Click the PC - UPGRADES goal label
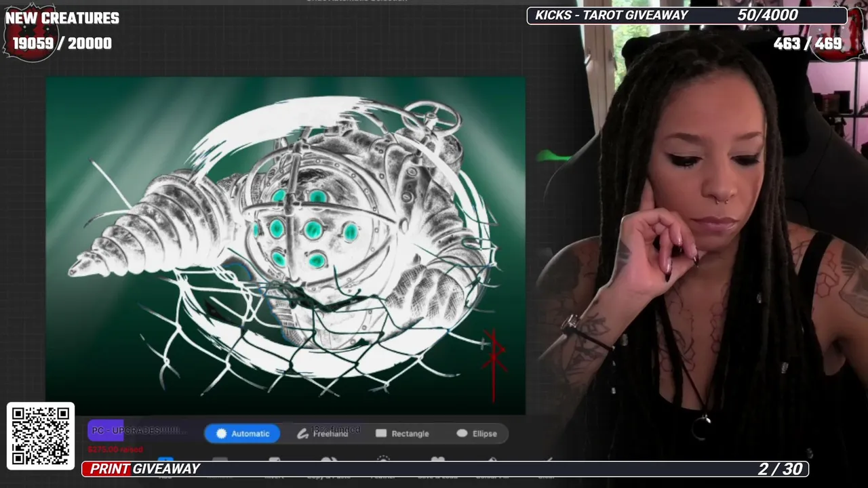This screenshot has height=488, width=868. point(138,430)
